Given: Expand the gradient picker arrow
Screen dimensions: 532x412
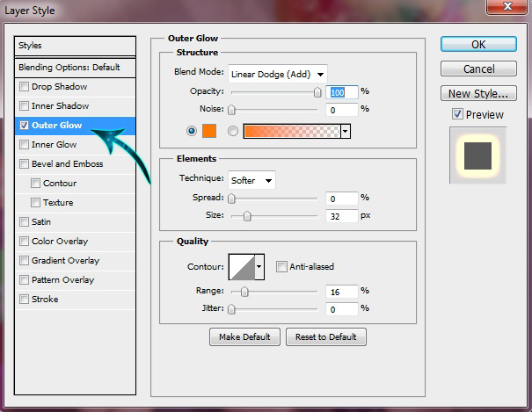Looking at the screenshot, I should pos(346,131).
